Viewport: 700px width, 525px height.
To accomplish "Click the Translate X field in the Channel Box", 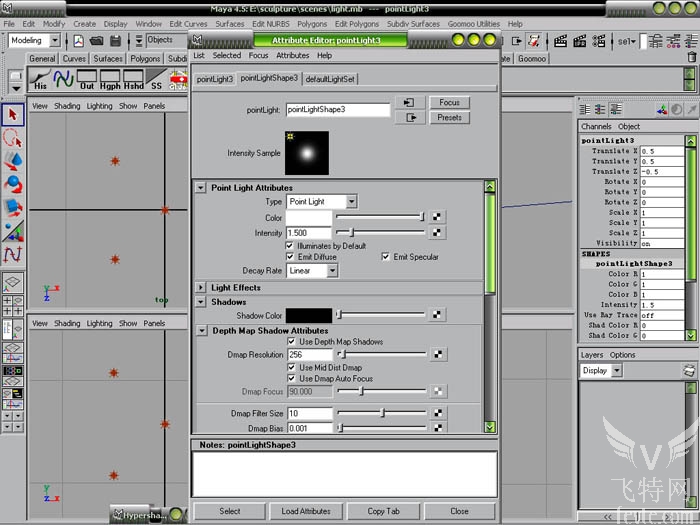I will (662, 151).
